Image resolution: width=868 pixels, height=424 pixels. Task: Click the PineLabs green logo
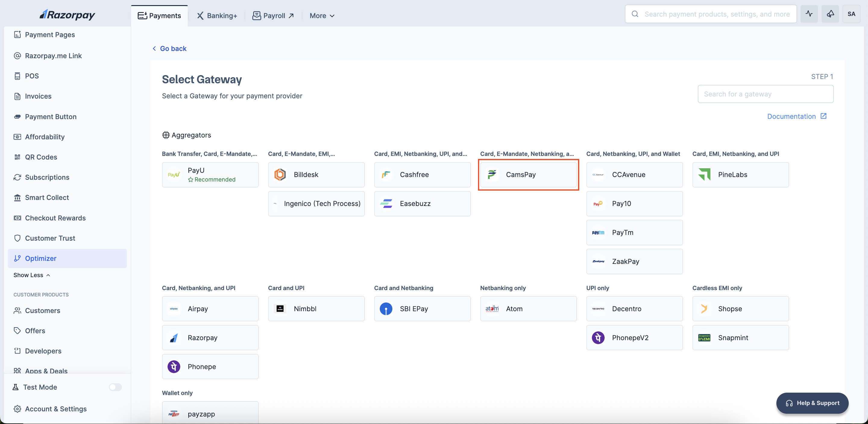coord(704,175)
